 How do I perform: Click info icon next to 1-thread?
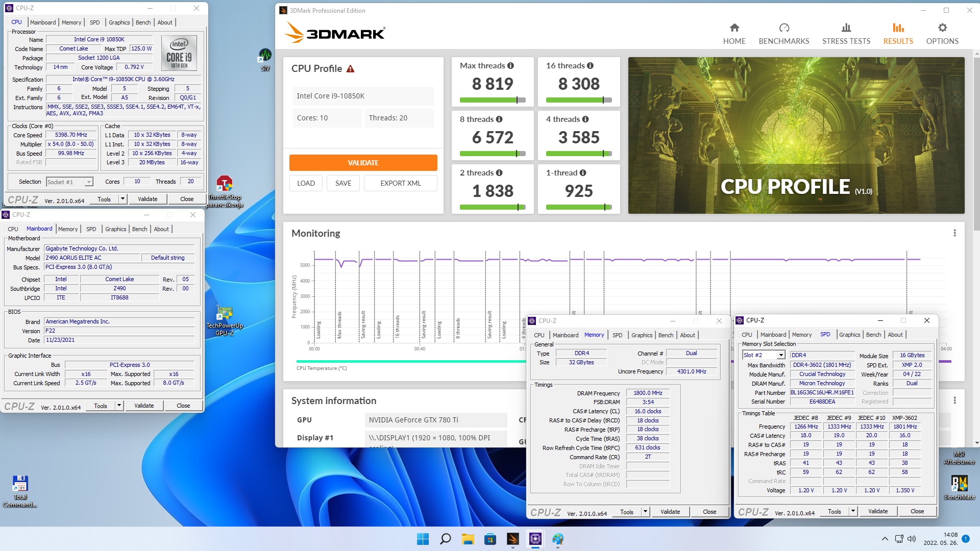point(583,172)
